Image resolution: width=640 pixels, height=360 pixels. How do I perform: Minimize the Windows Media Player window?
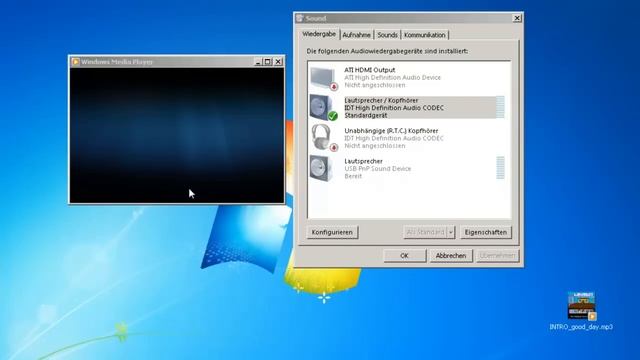tap(258, 62)
